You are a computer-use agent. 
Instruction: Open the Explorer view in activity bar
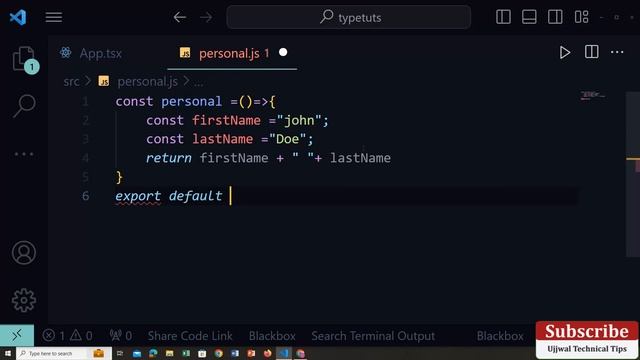pyautogui.click(x=24, y=60)
